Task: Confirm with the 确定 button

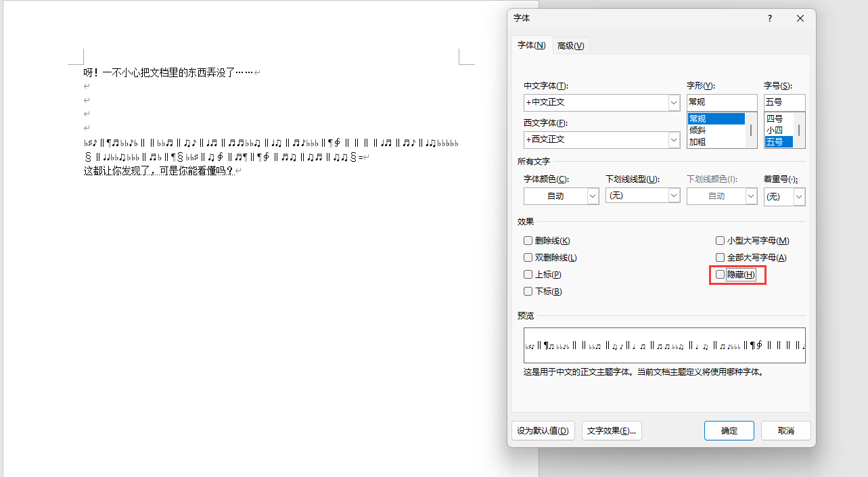Action: (729, 431)
